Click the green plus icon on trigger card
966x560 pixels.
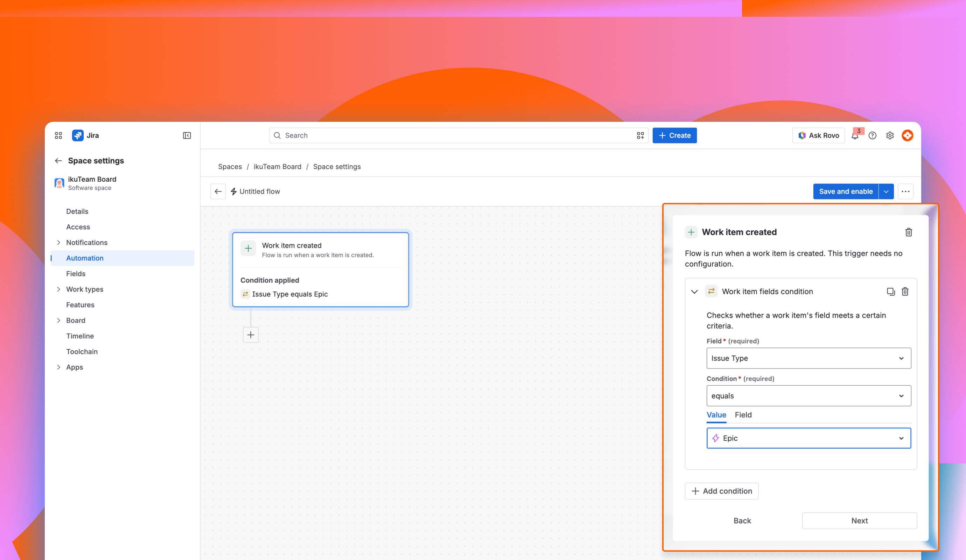click(x=248, y=248)
